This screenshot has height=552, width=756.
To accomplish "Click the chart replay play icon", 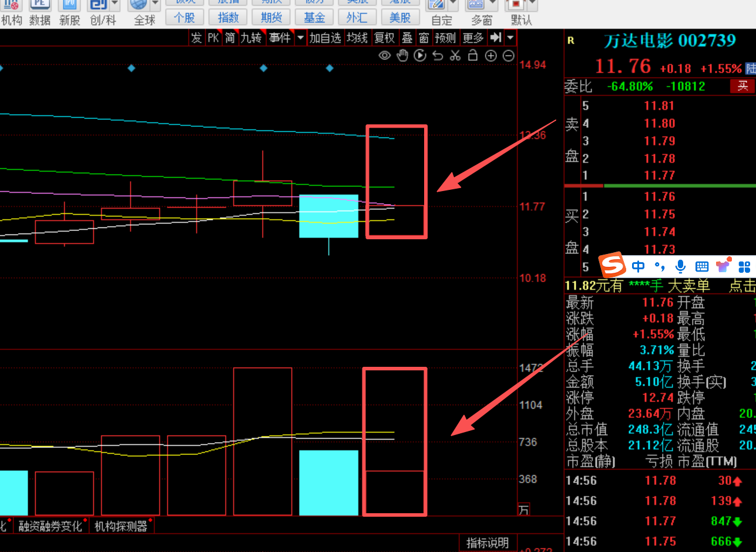I will tap(420, 56).
